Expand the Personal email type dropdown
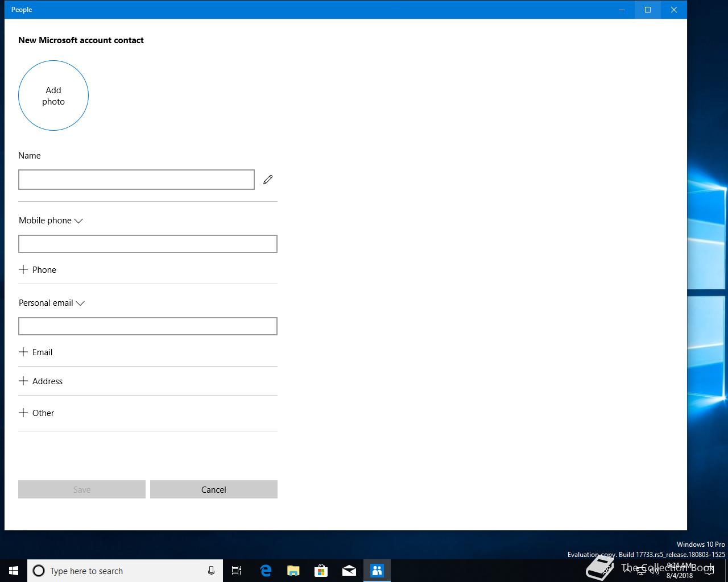 (x=52, y=303)
